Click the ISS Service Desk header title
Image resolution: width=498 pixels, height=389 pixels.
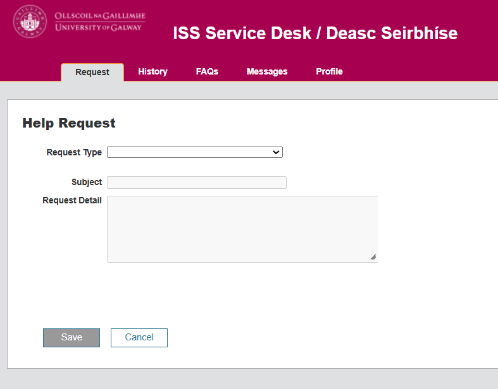315,33
